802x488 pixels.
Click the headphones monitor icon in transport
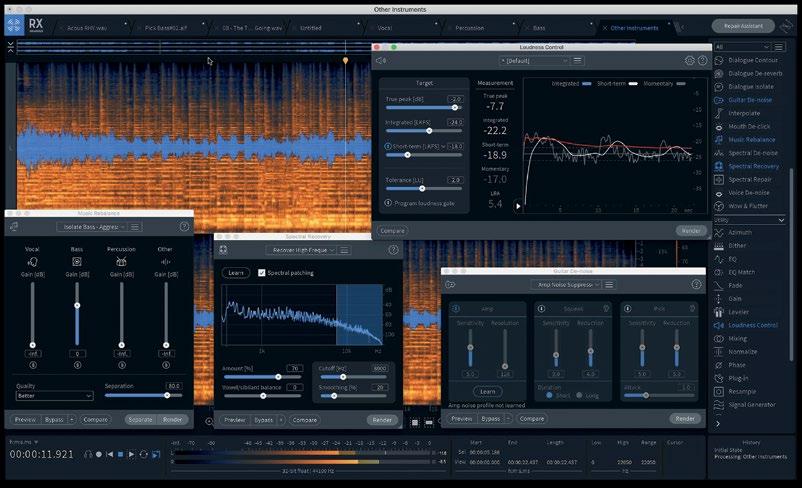pyautogui.click(x=88, y=454)
